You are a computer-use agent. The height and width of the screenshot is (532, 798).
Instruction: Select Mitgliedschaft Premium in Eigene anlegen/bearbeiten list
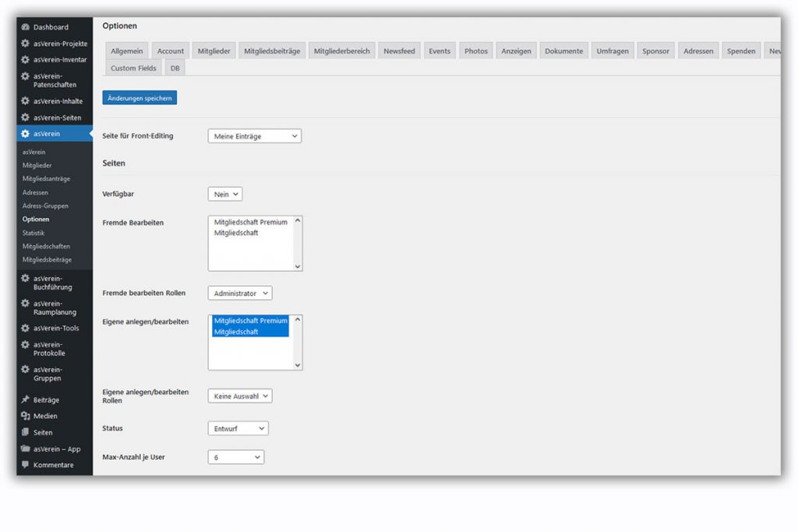point(250,321)
